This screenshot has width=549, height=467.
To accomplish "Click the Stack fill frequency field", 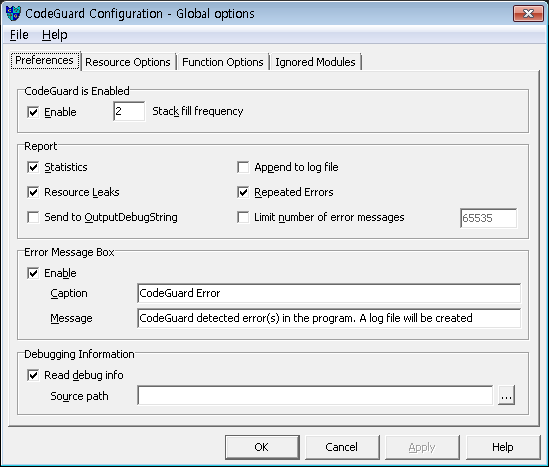I will pyautogui.click(x=129, y=111).
